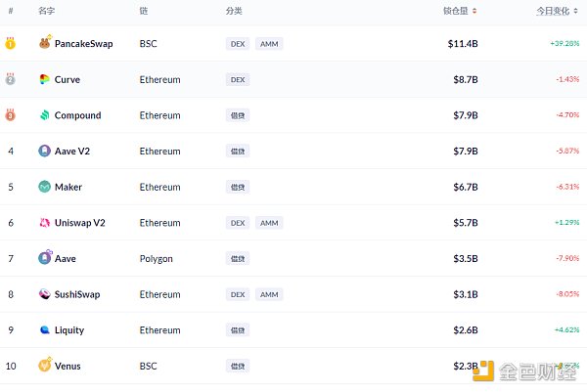Click the Compound logo icon

pos(45,115)
